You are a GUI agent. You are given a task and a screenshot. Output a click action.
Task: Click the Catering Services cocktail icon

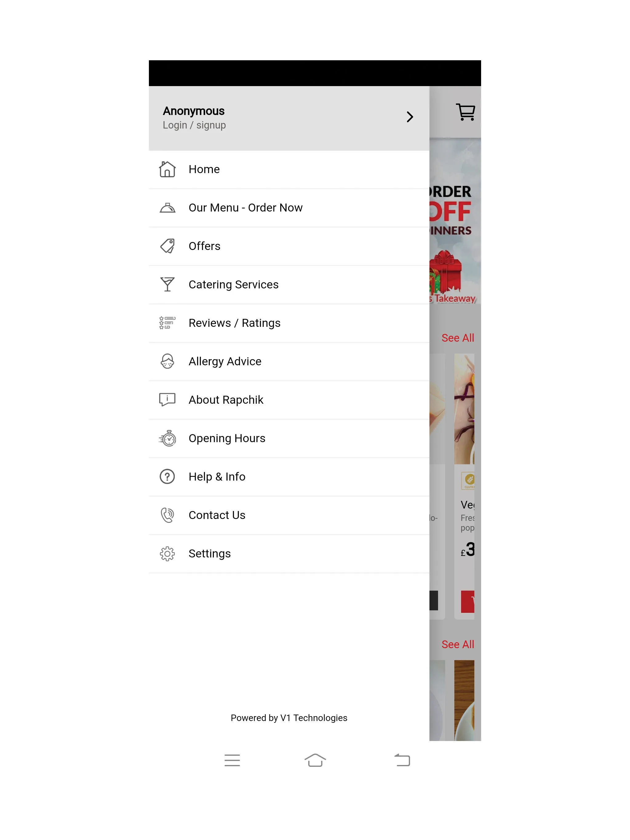tap(167, 284)
